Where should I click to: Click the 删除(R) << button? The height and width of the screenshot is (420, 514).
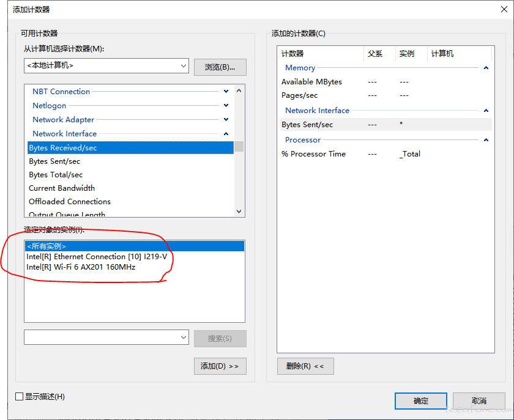click(305, 366)
